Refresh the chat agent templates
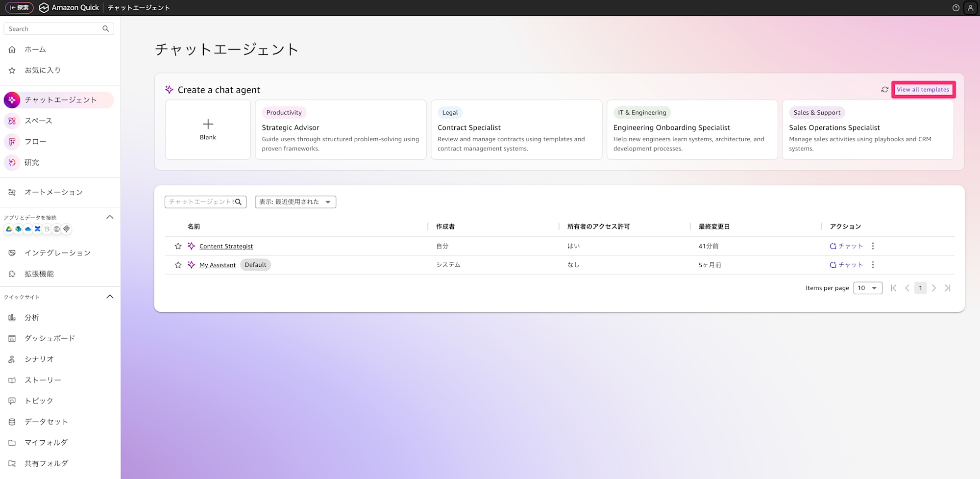Viewport: 980px width, 479px height. (884, 90)
